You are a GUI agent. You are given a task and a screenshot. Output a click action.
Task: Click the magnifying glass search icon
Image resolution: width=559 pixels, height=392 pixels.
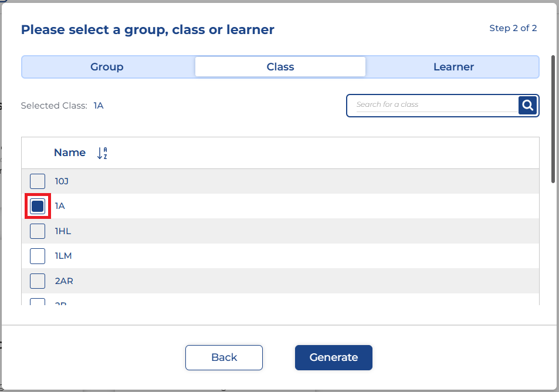pos(528,105)
